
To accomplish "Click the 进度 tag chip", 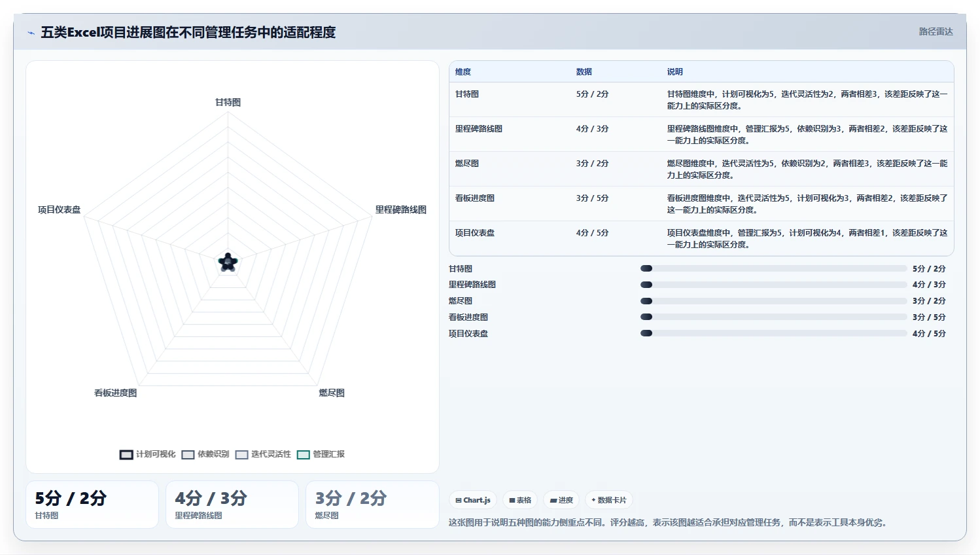I will pyautogui.click(x=561, y=500).
